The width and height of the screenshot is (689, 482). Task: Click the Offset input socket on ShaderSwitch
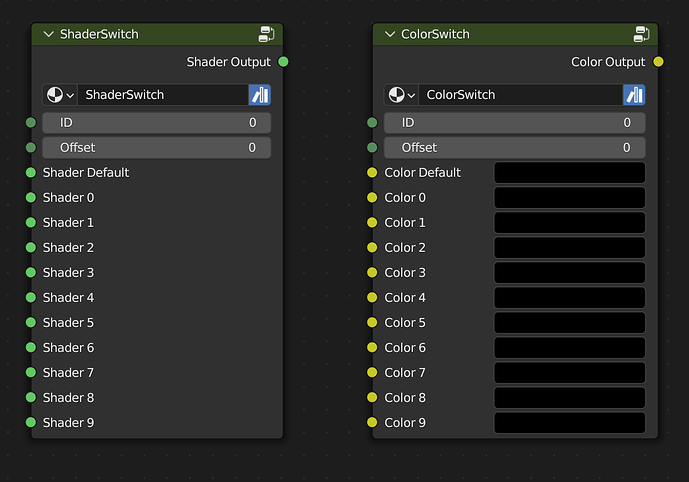coord(31,148)
